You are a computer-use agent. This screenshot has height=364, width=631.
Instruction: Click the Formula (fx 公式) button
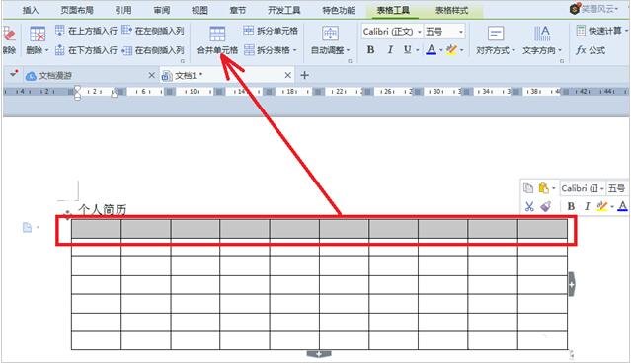(x=591, y=50)
